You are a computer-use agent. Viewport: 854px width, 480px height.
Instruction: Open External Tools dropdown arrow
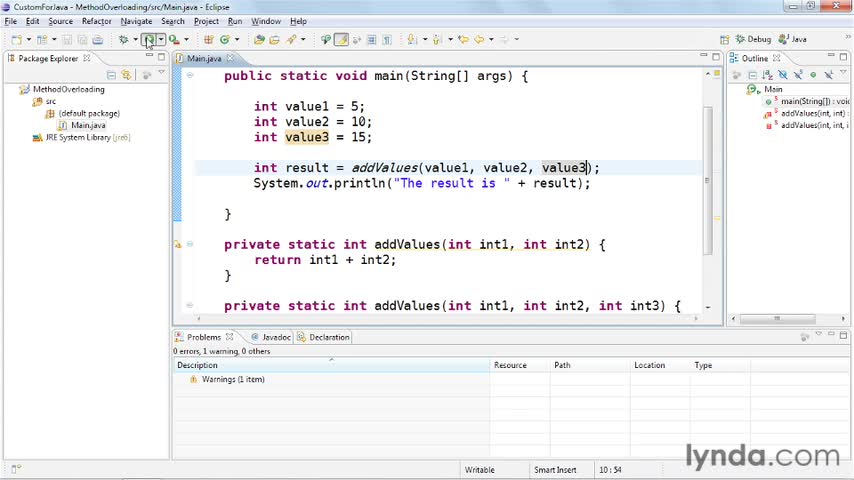point(186,39)
